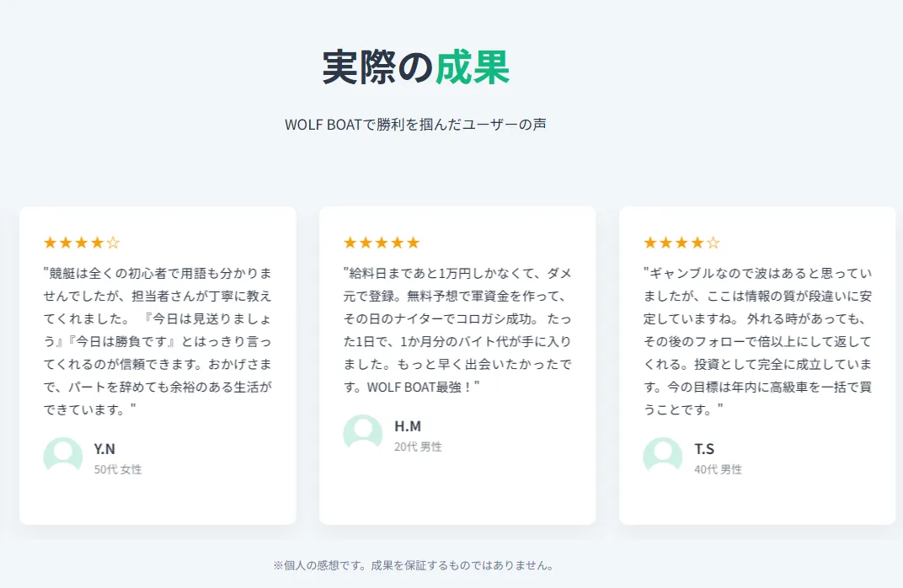Click the first star on H.M review
903x588 pixels.
coord(350,243)
